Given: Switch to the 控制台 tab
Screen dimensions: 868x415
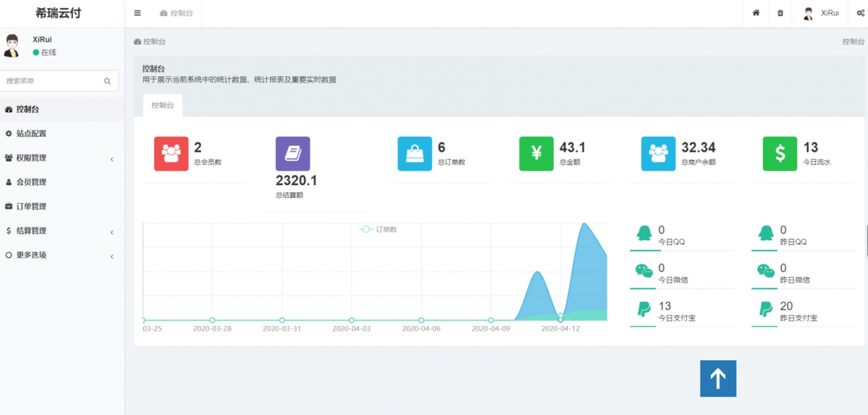Looking at the screenshot, I should (162, 104).
